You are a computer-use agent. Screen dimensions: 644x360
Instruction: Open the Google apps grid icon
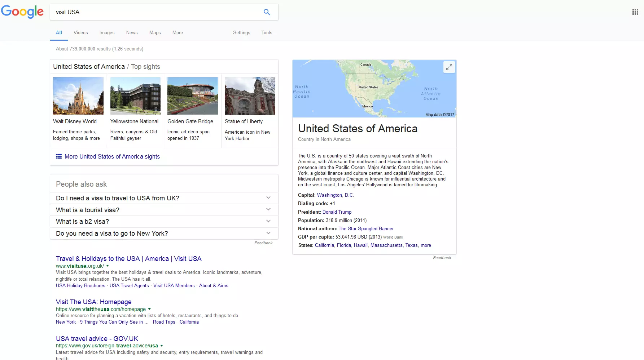pos(635,12)
